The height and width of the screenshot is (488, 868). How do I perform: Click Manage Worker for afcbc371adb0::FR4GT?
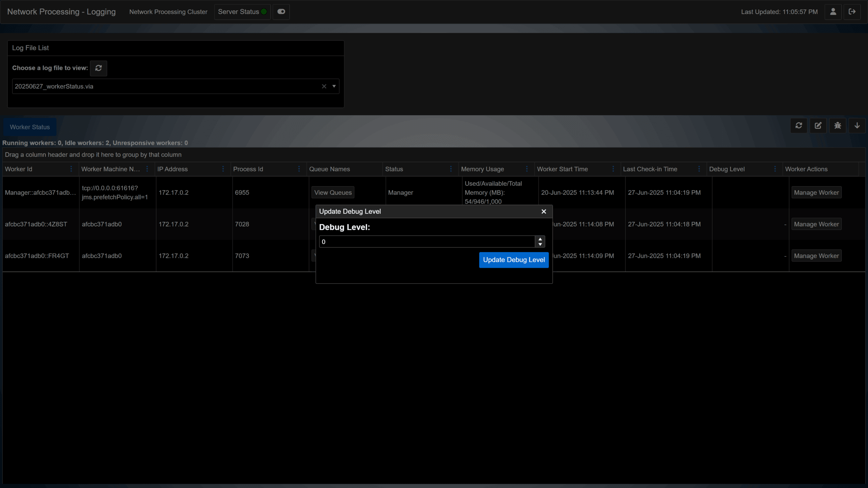coord(816,256)
